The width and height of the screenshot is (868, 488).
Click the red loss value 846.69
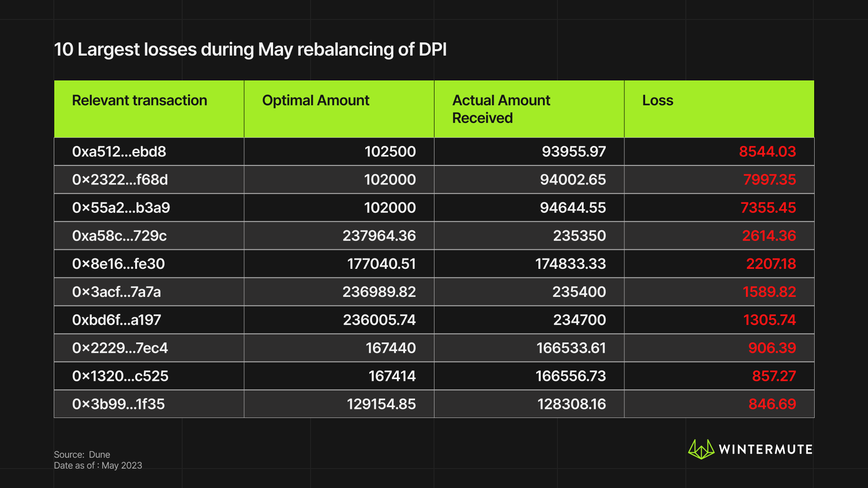click(x=772, y=404)
